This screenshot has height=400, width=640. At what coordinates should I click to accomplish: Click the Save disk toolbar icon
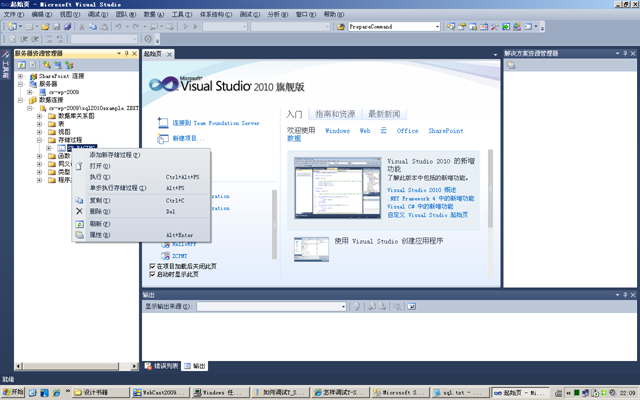57,27
